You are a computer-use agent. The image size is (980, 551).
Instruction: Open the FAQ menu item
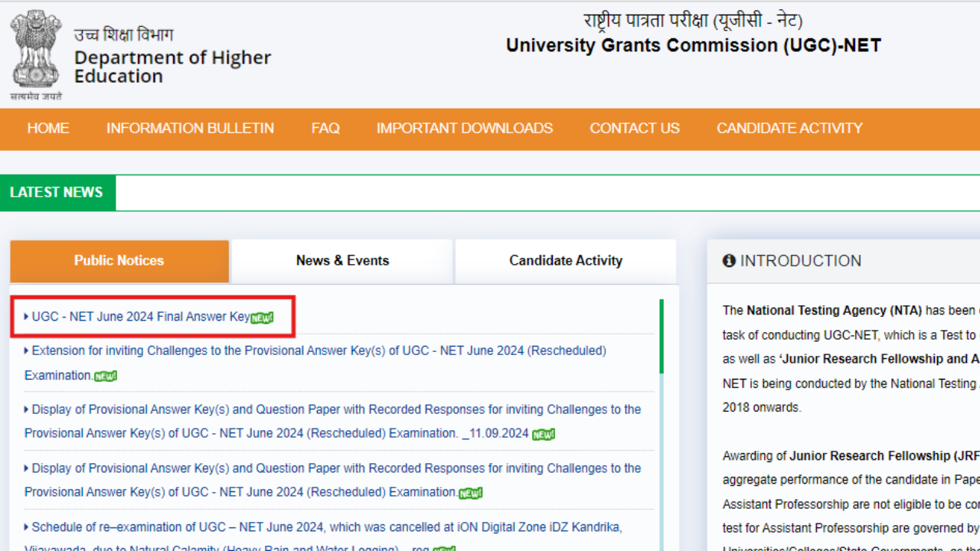(x=325, y=129)
